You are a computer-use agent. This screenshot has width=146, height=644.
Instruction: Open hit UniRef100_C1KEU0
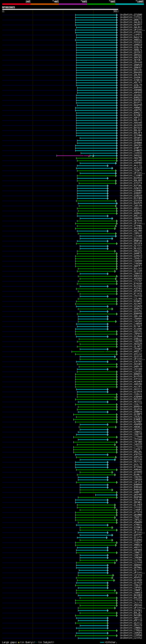(x=131, y=153)
